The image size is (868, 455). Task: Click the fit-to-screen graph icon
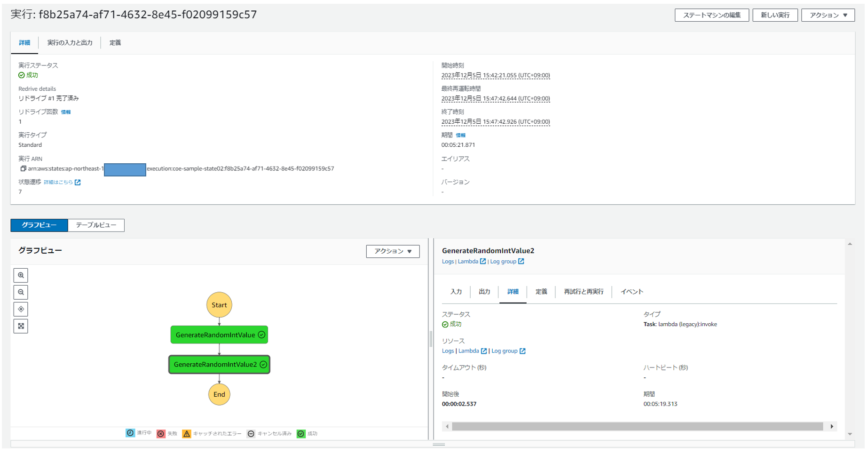click(x=21, y=326)
